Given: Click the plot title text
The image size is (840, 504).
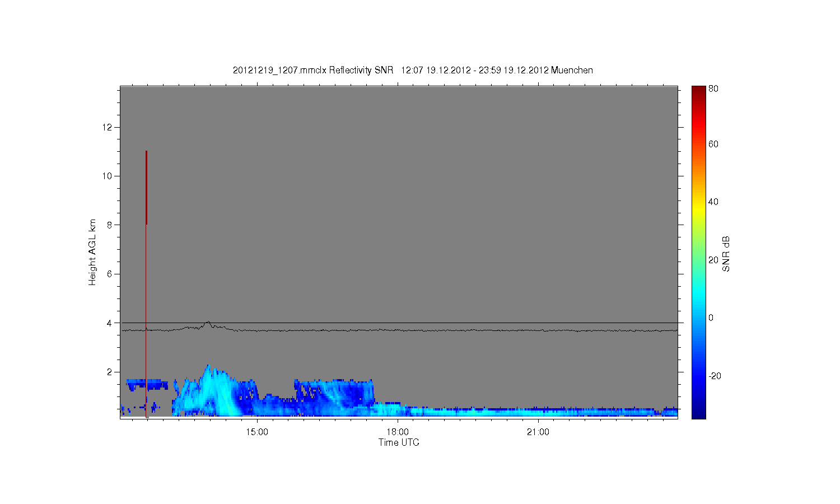Looking at the screenshot, I should pos(413,70).
